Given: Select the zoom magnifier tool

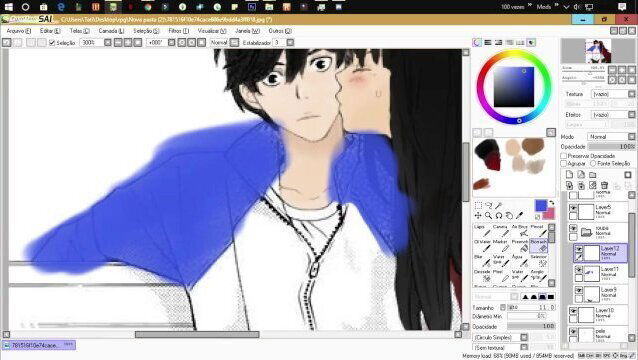Looking at the screenshot, I should point(488,216).
